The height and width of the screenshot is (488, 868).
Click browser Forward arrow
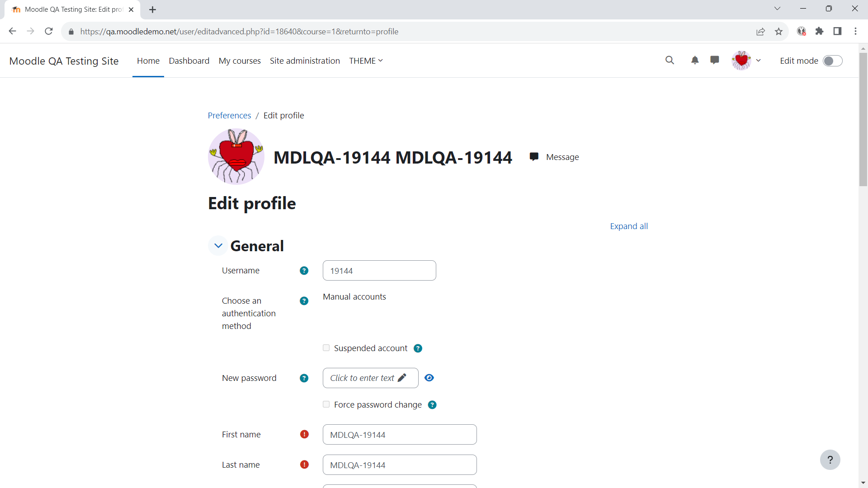(30, 31)
